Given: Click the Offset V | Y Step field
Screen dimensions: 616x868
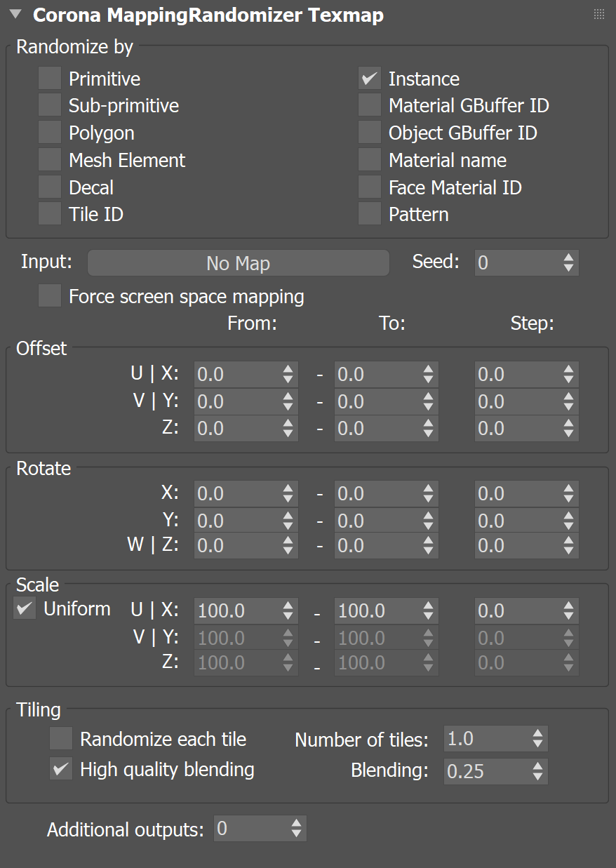Looking at the screenshot, I should pos(518,401).
